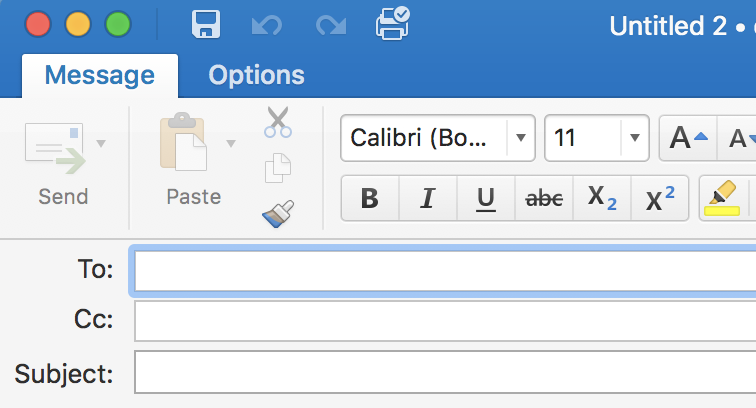Image resolution: width=756 pixels, height=408 pixels.
Task: Open the Calibri font name dropdown
Action: point(521,138)
